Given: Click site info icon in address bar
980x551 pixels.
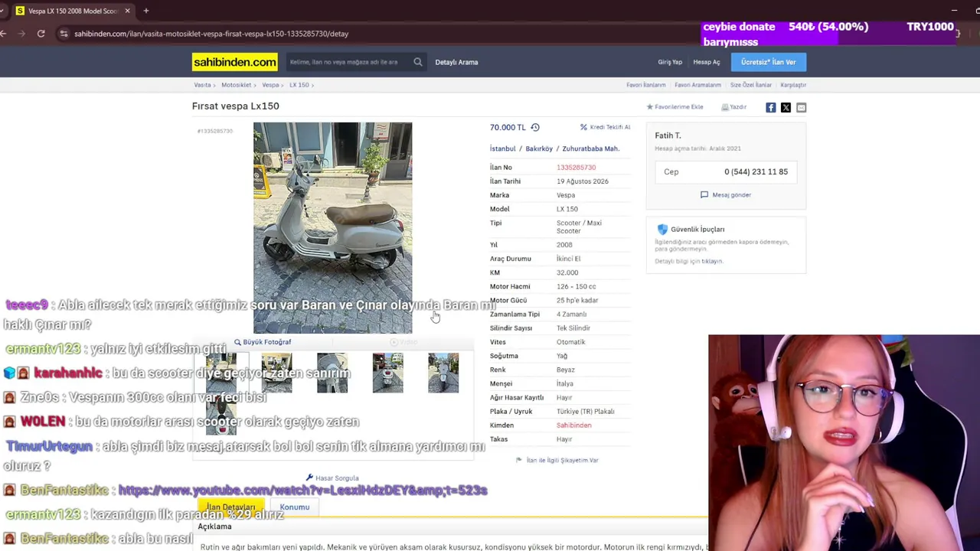Looking at the screenshot, I should (64, 34).
